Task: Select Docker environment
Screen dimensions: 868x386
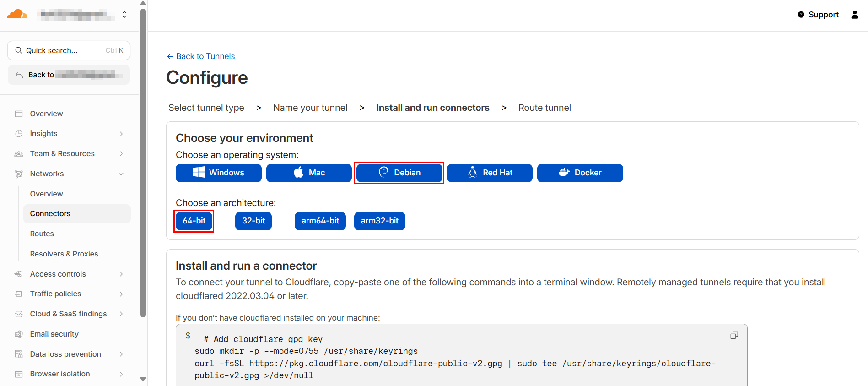Action: (580, 173)
